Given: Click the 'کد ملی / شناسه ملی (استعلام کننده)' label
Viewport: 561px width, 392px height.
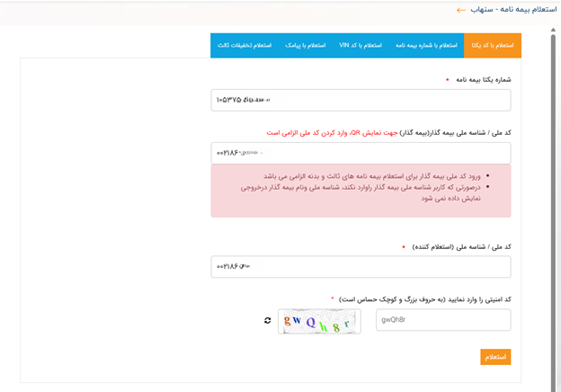Looking at the screenshot, I should coord(461,246).
